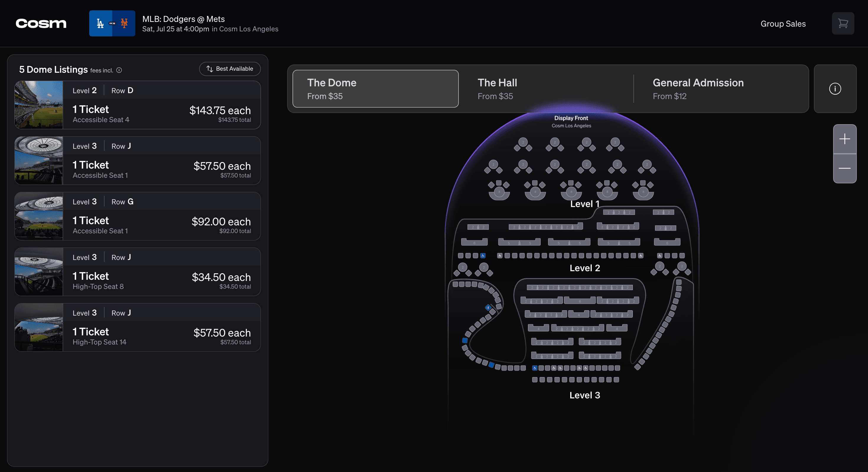Click the "5 Dome Listings" heading

point(53,69)
